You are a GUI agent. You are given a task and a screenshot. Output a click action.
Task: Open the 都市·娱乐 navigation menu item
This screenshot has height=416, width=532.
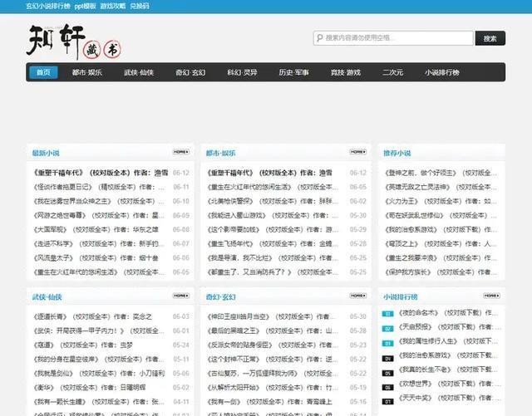pos(87,72)
